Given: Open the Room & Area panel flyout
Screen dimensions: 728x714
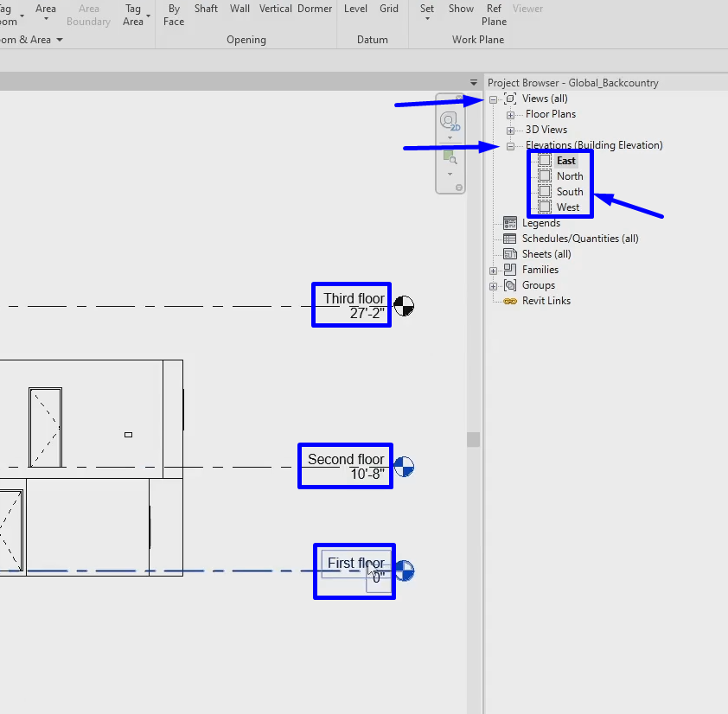Looking at the screenshot, I should click(x=59, y=39).
